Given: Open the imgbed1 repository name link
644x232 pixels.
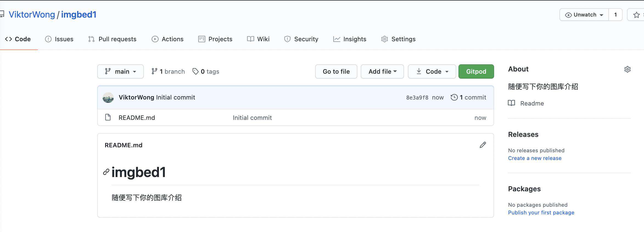Looking at the screenshot, I should (x=79, y=15).
